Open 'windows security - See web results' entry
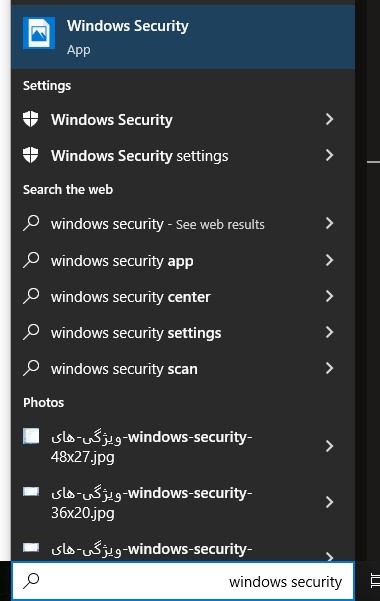Image resolution: width=380 pixels, height=601 pixels. click(x=183, y=224)
